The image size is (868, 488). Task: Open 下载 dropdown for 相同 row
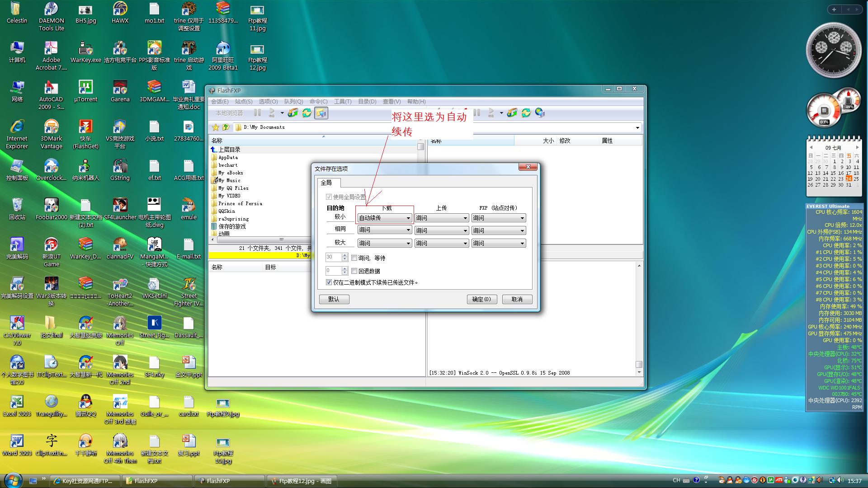pyautogui.click(x=384, y=230)
